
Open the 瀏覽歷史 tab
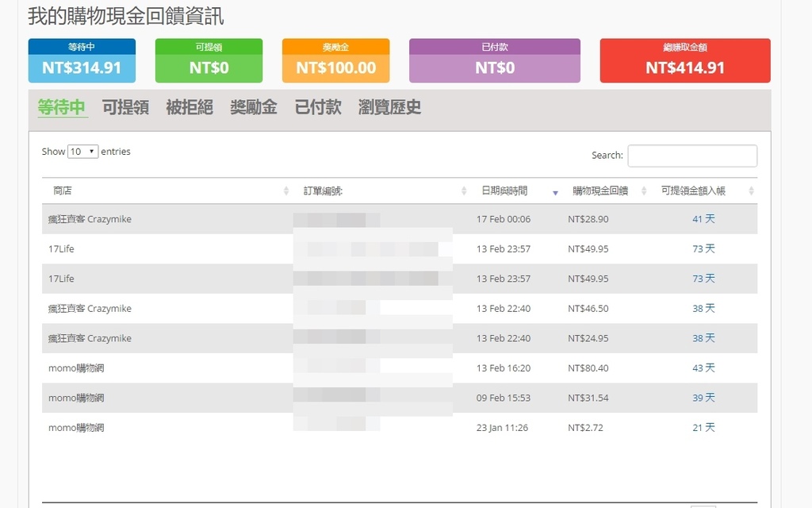pos(389,107)
